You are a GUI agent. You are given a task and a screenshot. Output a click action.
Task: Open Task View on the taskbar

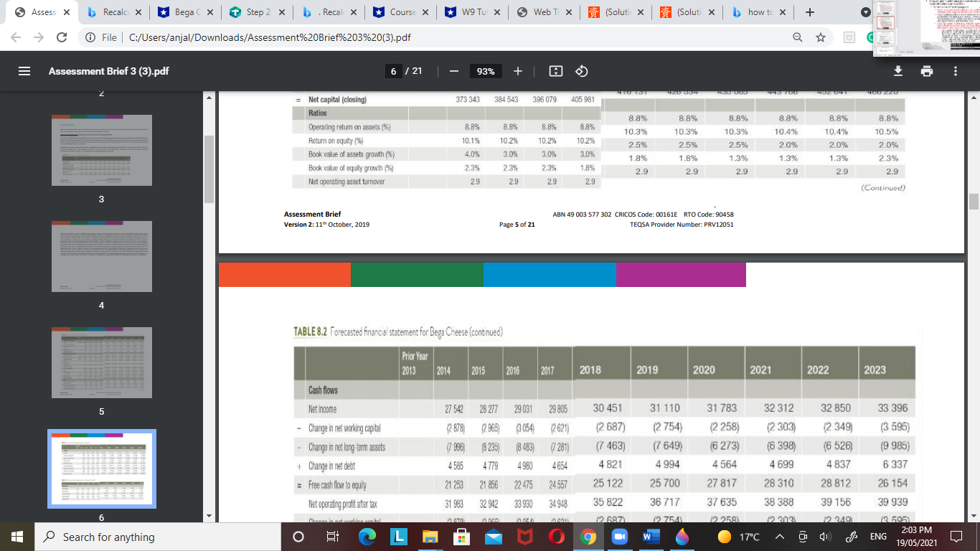point(332,537)
